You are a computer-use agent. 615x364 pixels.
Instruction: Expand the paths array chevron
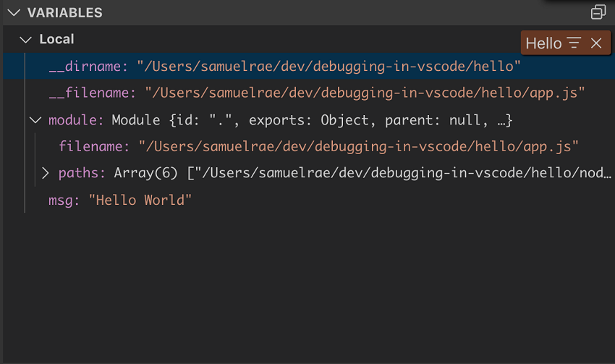[x=46, y=173]
